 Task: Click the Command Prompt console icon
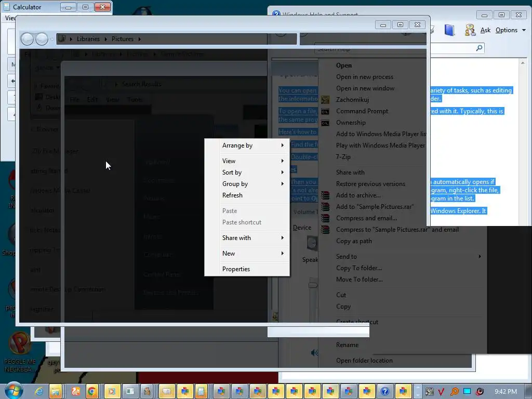[x=325, y=111]
